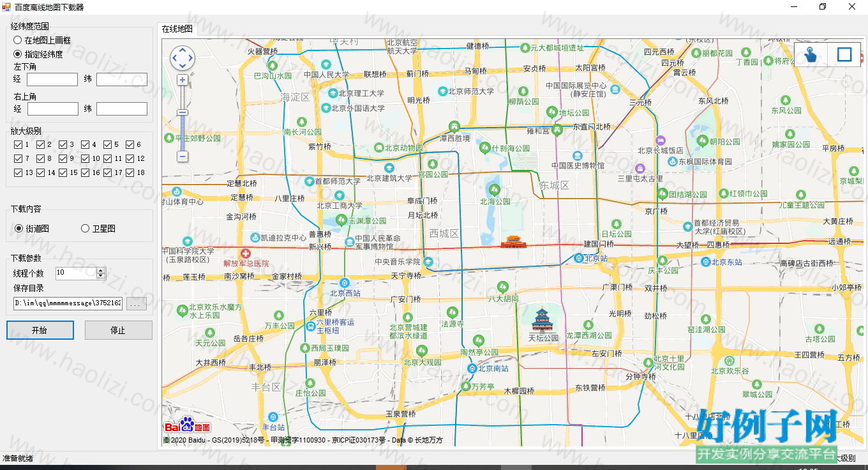Choose 卫星图 as download content

98,229
